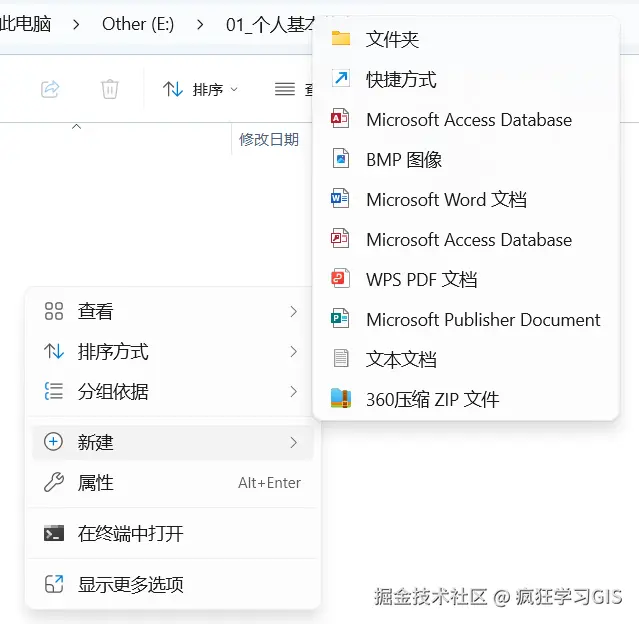This screenshot has width=639, height=624.
Task: Click the red Access 'A' database icon
Action: click(340, 118)
